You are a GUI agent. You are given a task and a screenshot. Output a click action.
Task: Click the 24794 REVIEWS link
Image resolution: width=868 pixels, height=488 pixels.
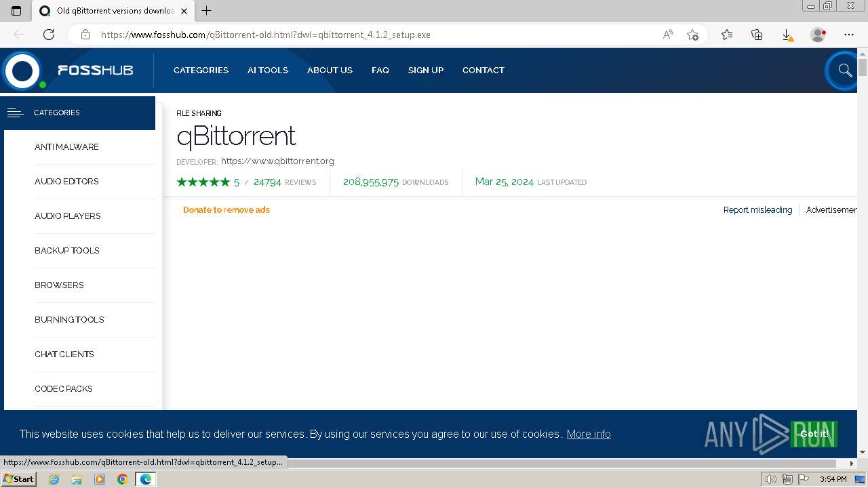[x=285, y=182]
